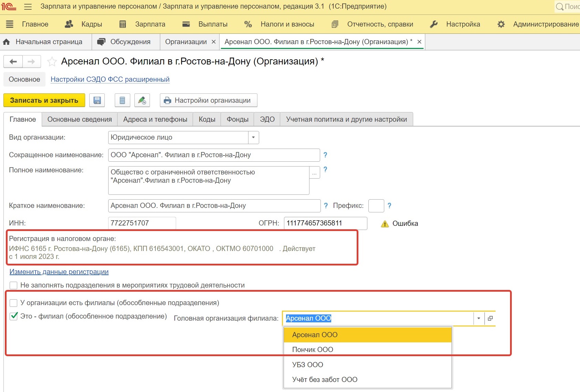Viewport: 580px width, 392px height.
Task: Click the ellipsis button by Полное наименование
Action: click(x=315, y=172)
